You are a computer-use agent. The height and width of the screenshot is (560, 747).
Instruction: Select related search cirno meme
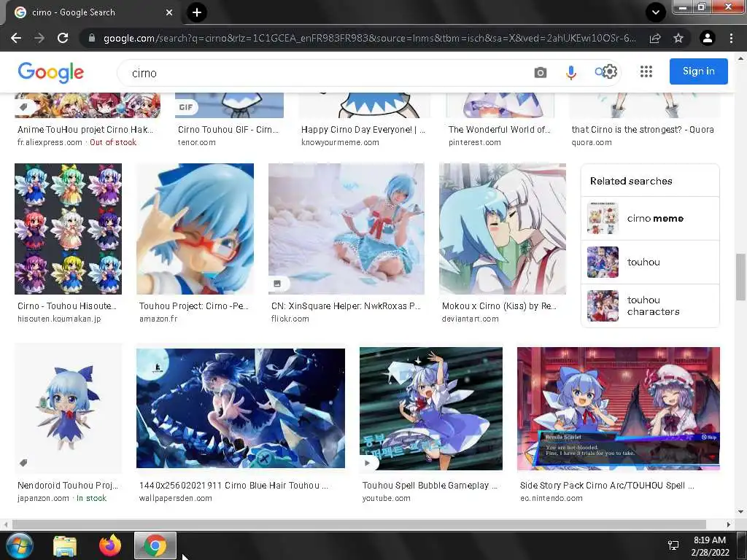(650, 219)
